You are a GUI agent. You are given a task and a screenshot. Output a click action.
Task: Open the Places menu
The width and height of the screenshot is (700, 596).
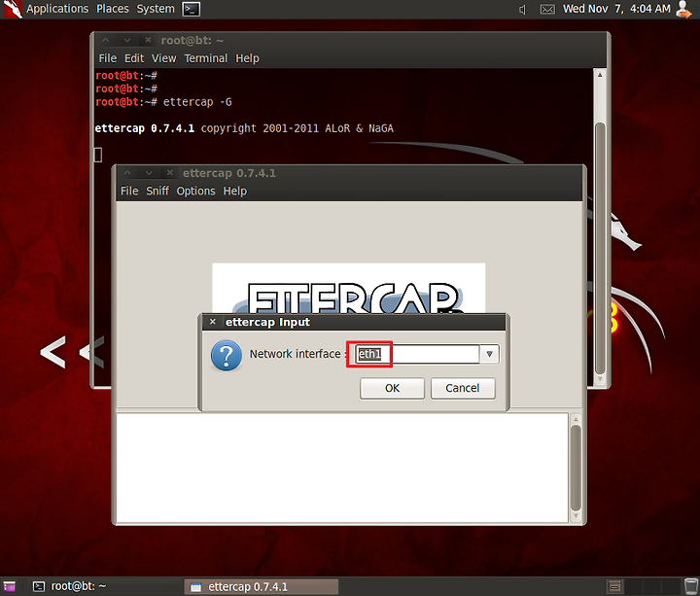click(113, 9)
